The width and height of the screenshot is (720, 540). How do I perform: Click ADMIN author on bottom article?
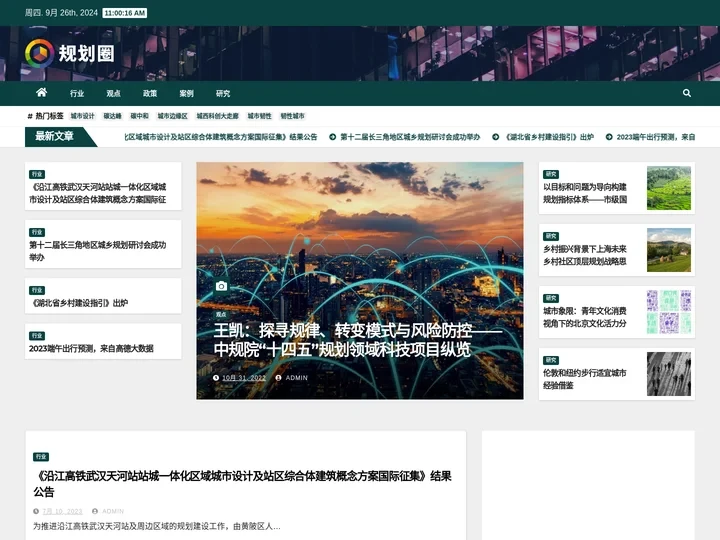[113, 512]
